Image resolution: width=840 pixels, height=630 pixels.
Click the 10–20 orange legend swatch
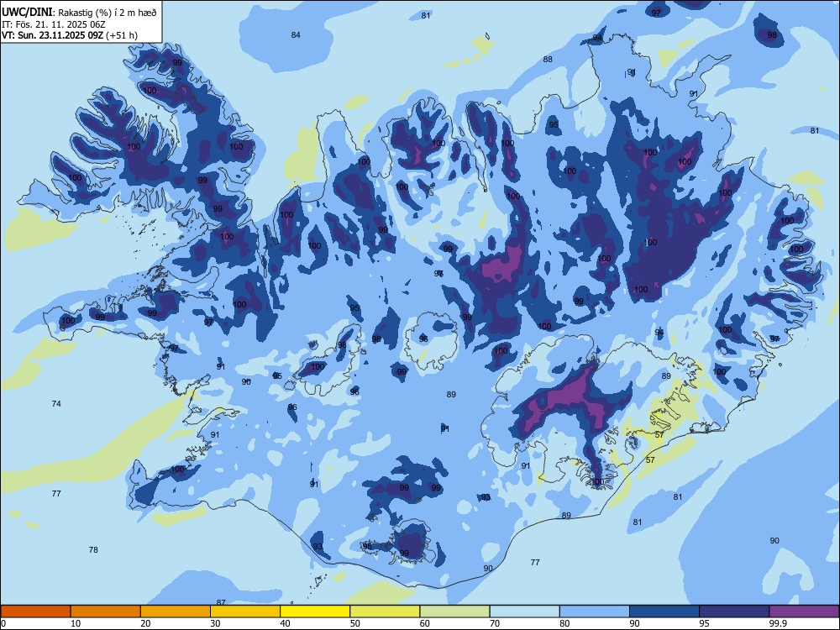106,612
